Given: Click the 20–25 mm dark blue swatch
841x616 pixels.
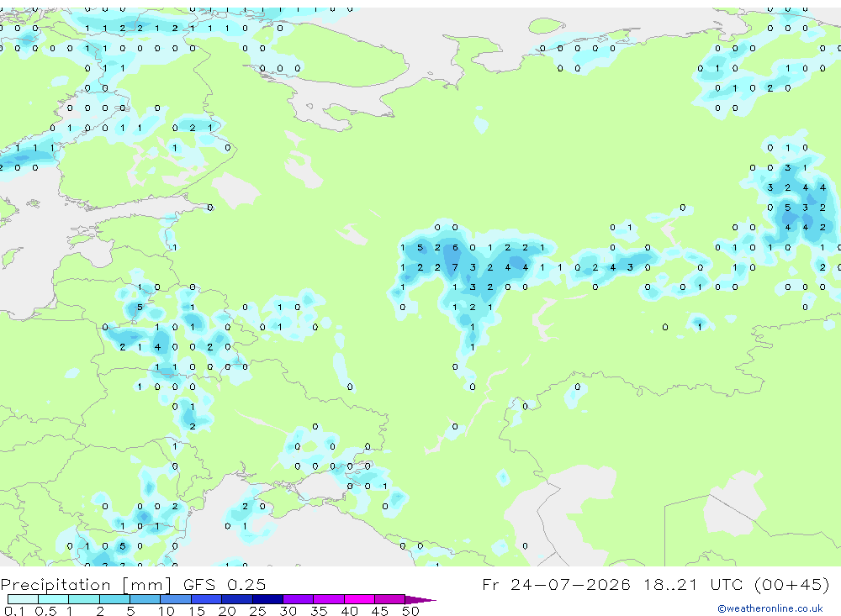Looking at the screenshot, I should pos(237,599).
